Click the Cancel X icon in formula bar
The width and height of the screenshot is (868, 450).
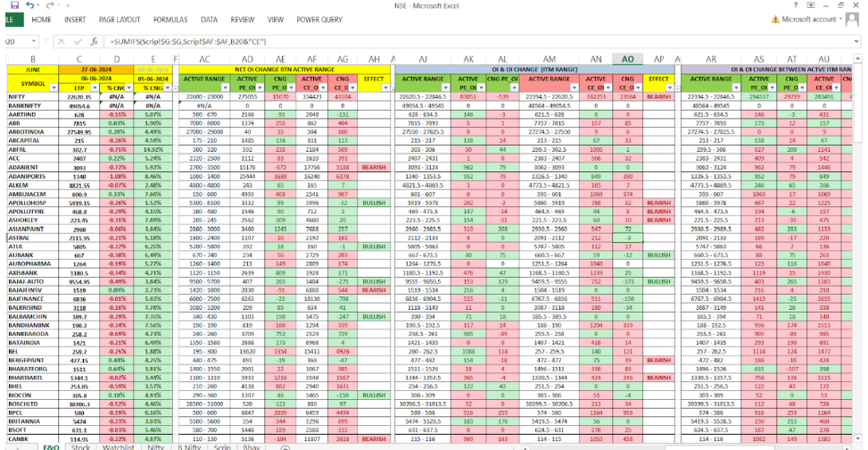coord(62,41)
